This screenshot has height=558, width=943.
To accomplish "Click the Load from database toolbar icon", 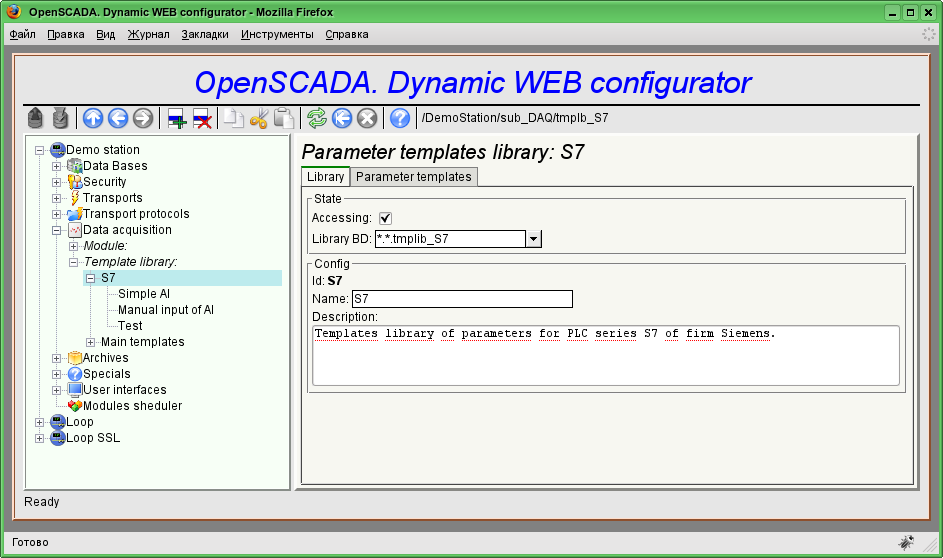I will click(35, 118).
